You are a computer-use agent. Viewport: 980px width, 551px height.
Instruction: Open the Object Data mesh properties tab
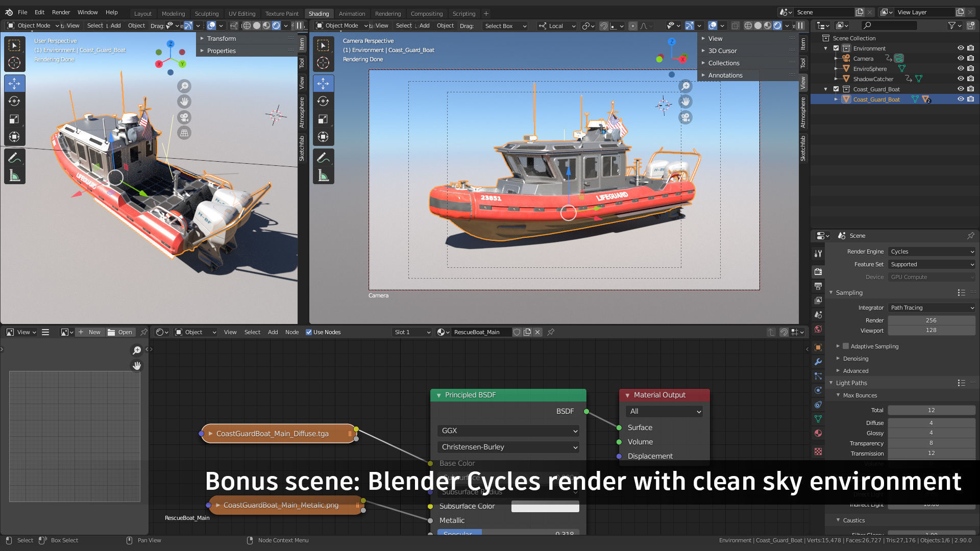pyautogui.click(x=818, y=419)
